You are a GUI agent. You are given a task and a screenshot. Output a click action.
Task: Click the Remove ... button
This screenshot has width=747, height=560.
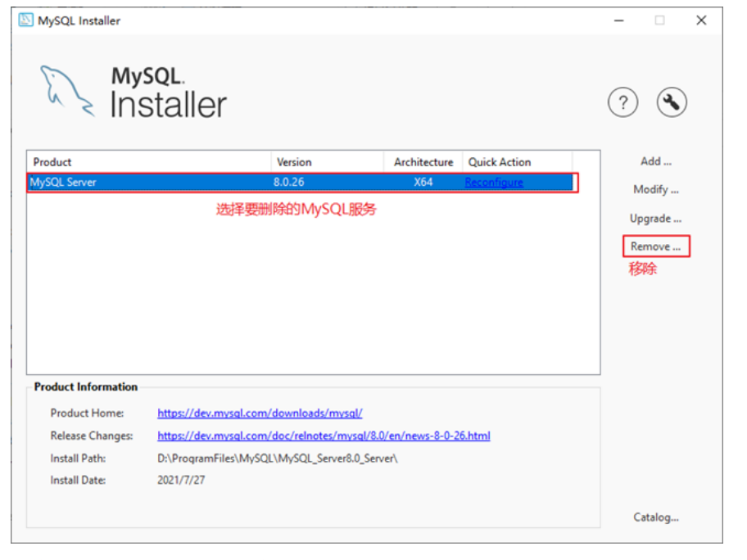click(656, 246)
